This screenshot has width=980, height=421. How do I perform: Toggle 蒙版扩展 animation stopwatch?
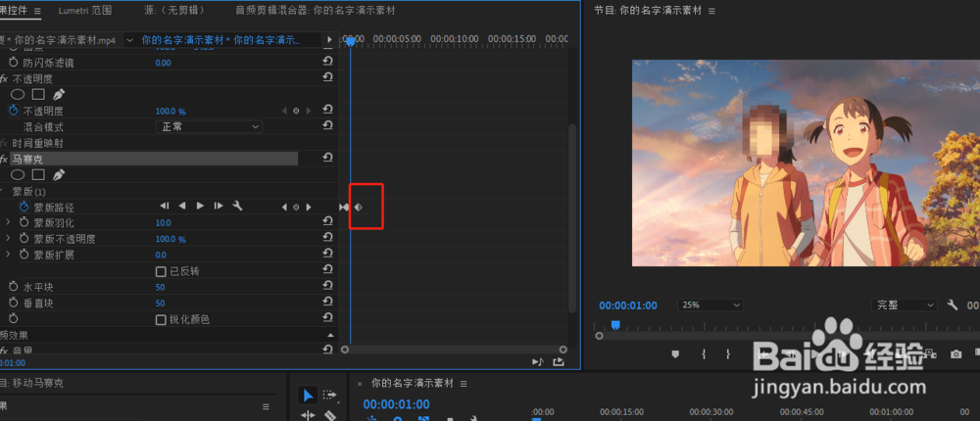tap(24, 255)
